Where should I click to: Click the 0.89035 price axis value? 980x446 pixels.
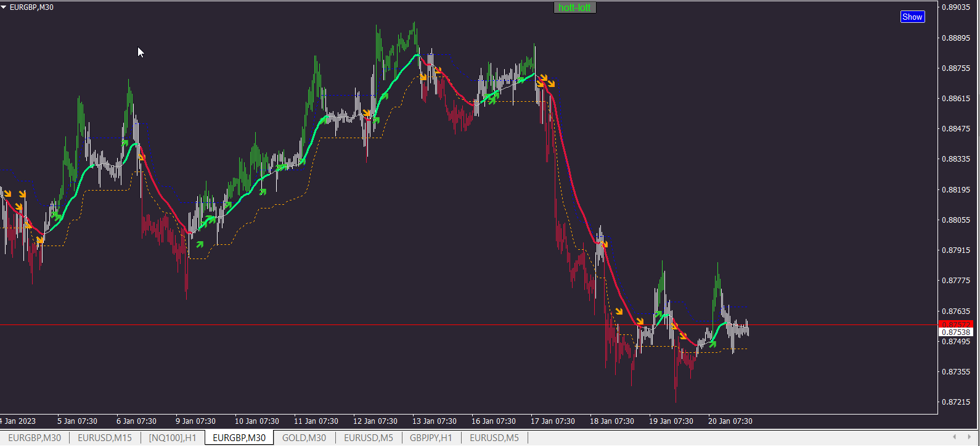[956, 7]
